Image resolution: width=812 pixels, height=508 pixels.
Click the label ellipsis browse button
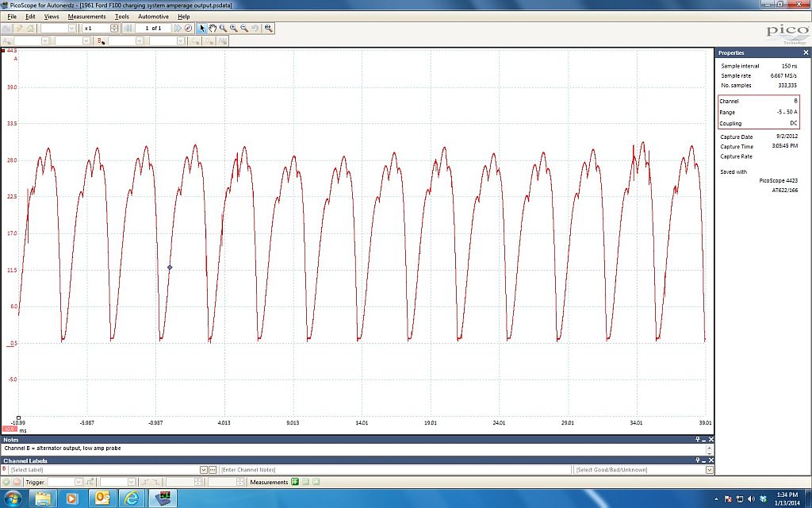213,470
